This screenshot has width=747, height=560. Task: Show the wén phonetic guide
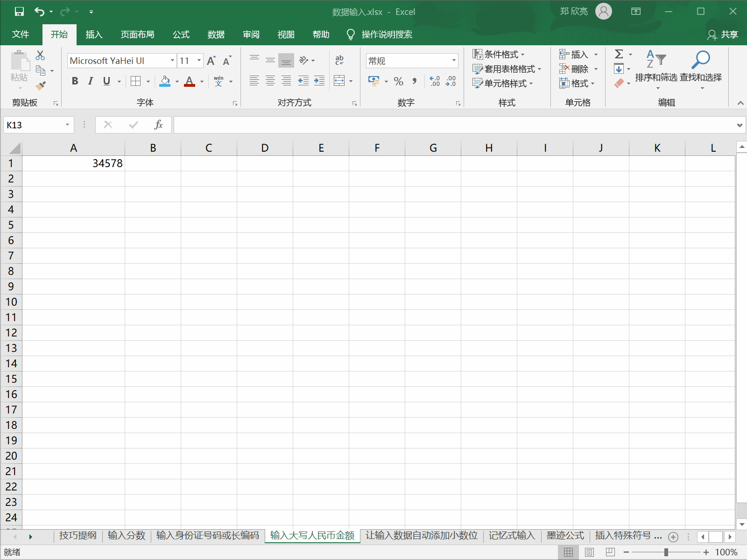click(218, 81)
